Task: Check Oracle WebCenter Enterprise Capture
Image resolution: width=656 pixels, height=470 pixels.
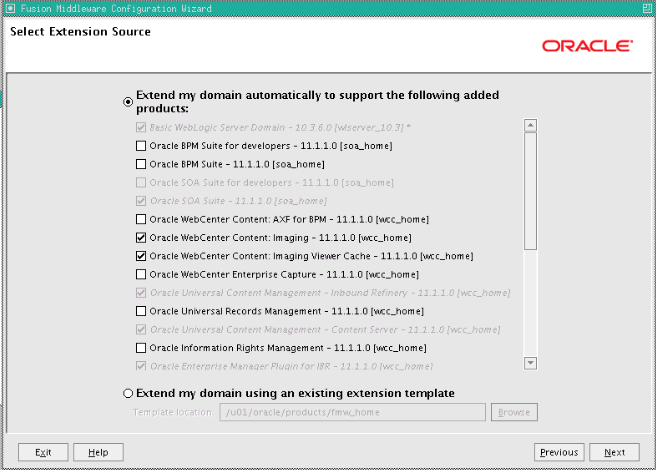Action: click(141, 275)
